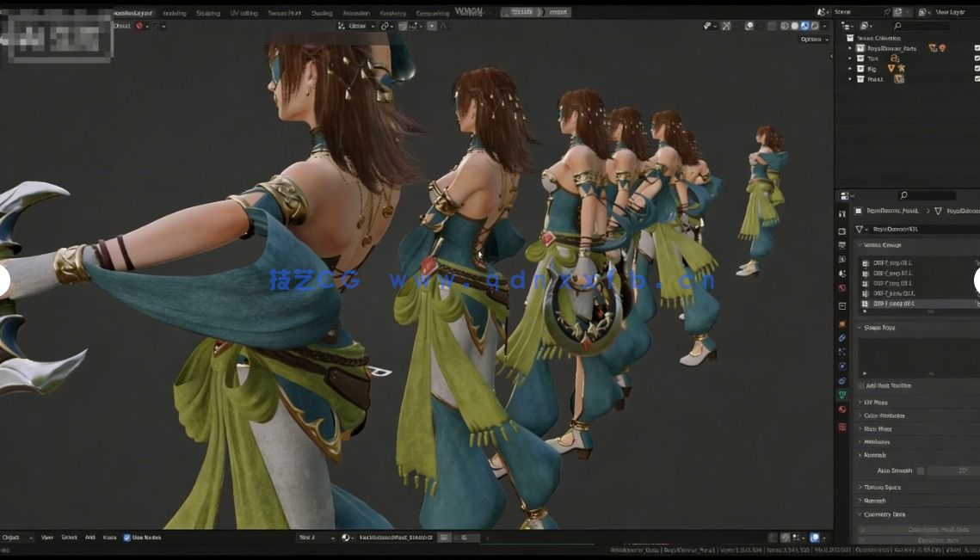The width and height of the screenshot is (980, 560).
Task: Switch to the Shading workspace tab
Action: [322, 13]
